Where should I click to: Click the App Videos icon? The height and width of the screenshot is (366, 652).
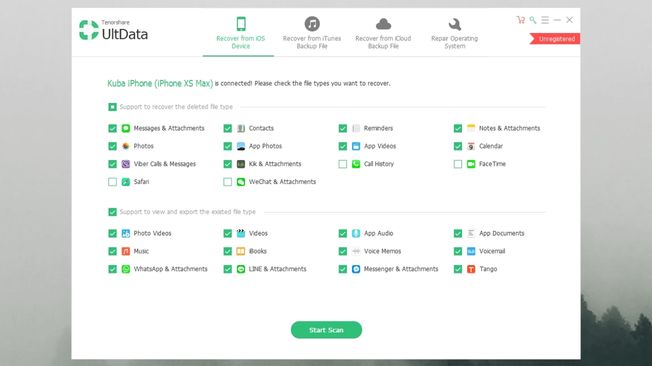pos(356,146)
